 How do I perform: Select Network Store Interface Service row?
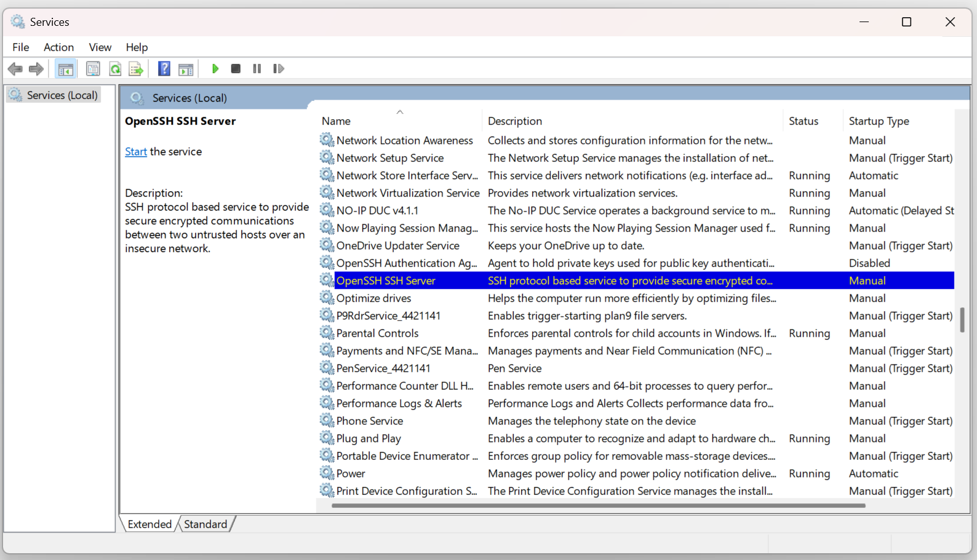point(637,176)
